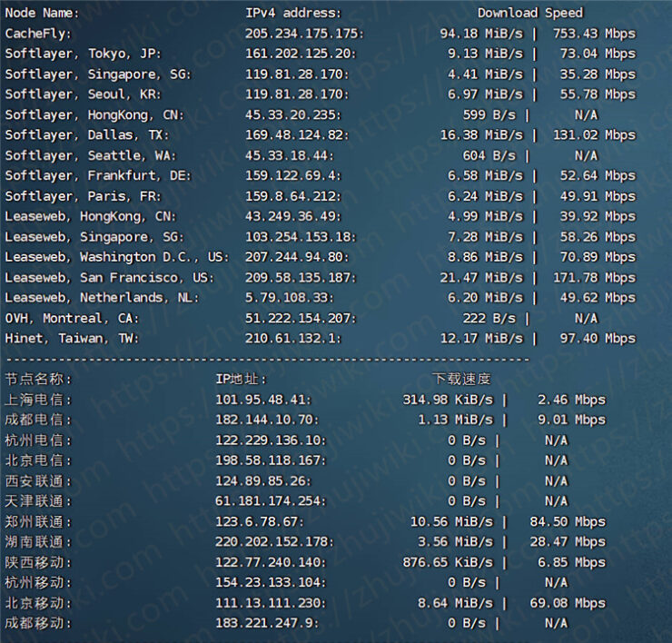Select IP address 198.58.118.167

(271, 460)
